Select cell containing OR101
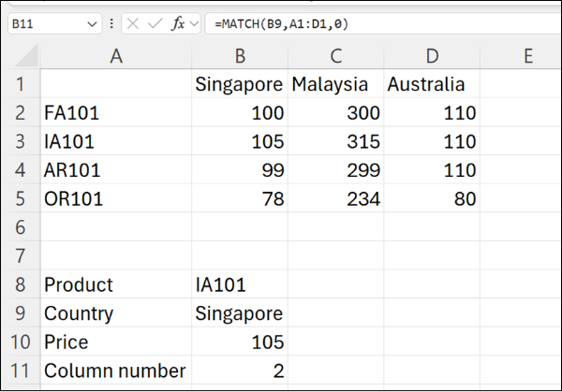The image size is (562, 392). click(115, 199)
